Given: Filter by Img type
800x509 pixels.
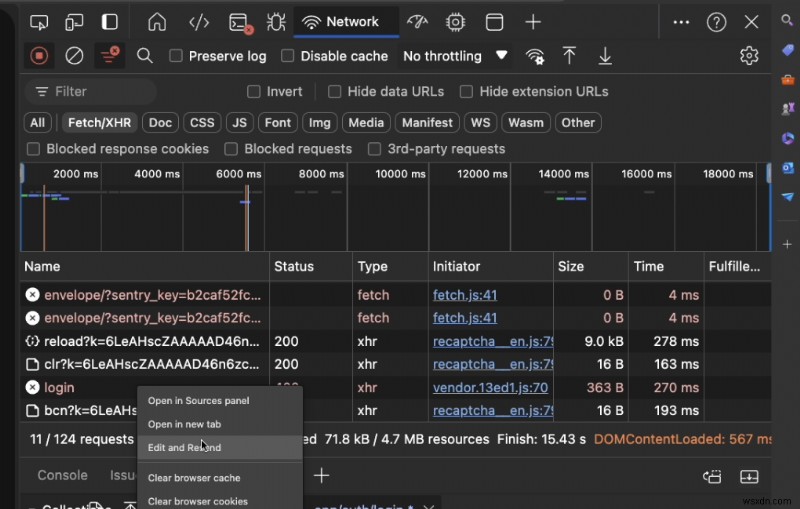Looking at the screenshot, I should 319,123.
